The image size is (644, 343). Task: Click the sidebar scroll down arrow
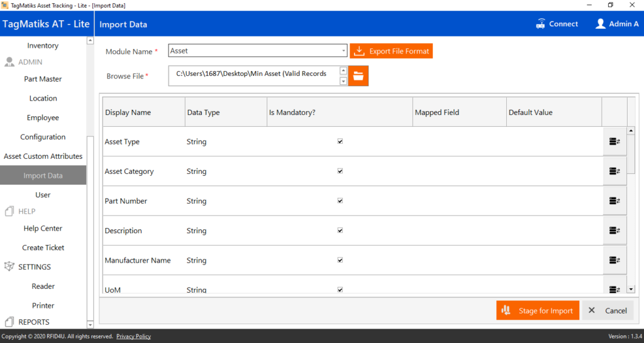tap(91, 325)
